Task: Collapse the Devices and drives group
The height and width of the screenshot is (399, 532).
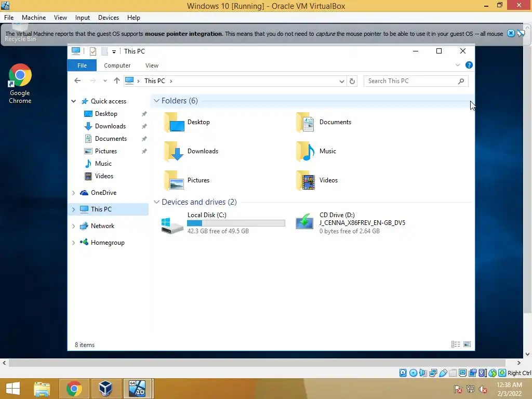Action: [x=156, y=202]
